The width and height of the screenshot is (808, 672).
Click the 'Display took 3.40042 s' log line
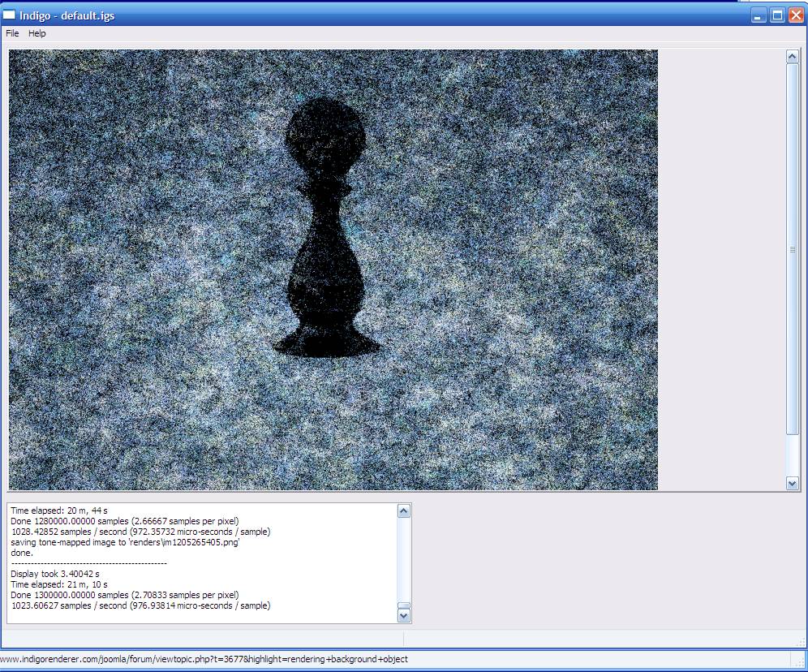pos(55,574)
